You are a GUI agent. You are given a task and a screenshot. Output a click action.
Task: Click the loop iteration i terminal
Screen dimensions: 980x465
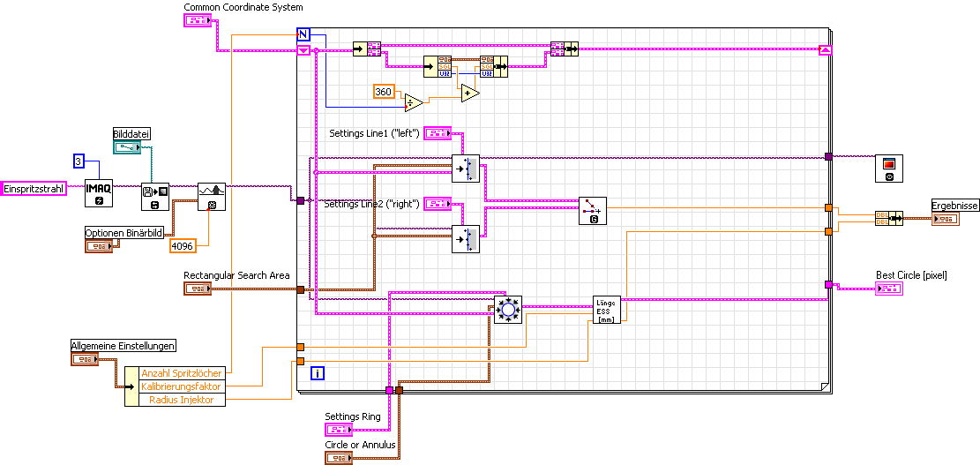[318, 374]
